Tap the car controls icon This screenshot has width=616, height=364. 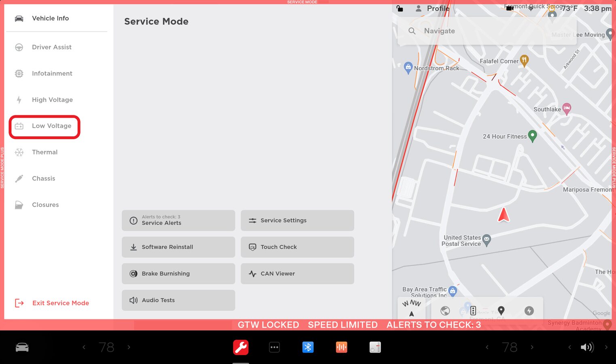pos(22,347)
